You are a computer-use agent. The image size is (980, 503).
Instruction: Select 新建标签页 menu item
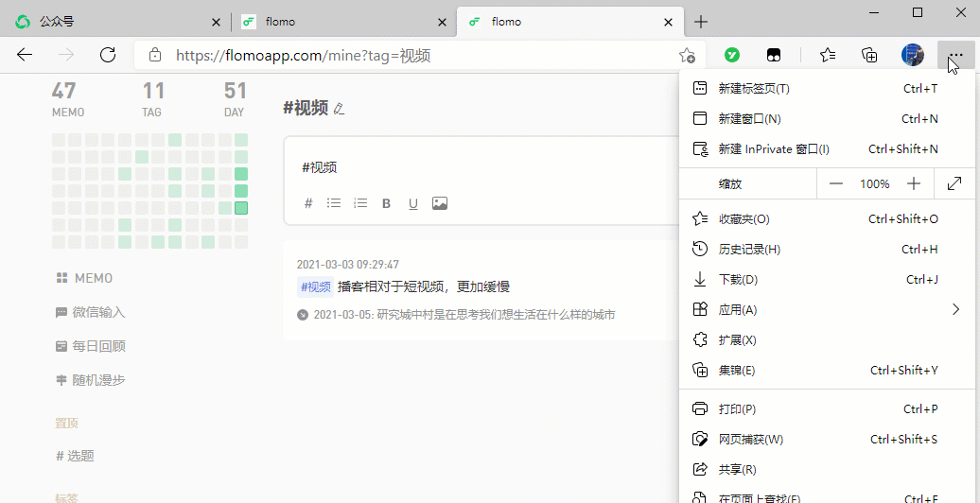(826, 89)
